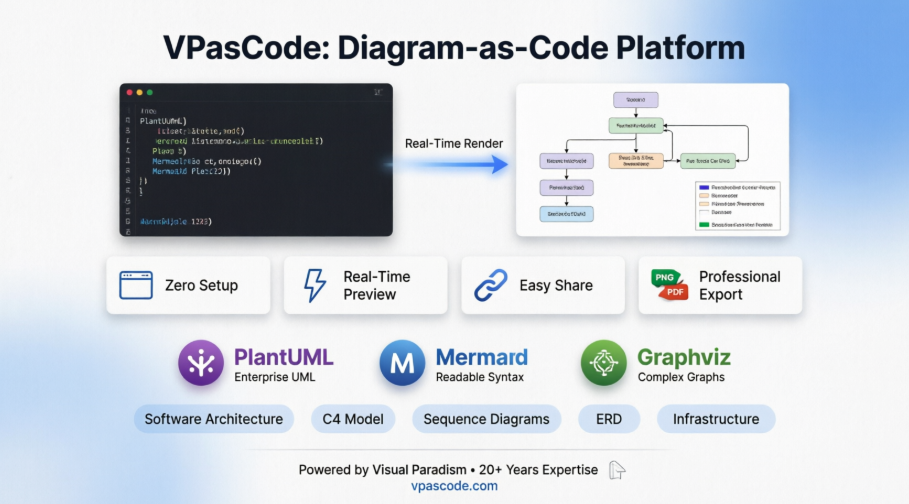Click the PlantUml code line in editor
The height and width of the screenshot is (504, 909).
163,121
